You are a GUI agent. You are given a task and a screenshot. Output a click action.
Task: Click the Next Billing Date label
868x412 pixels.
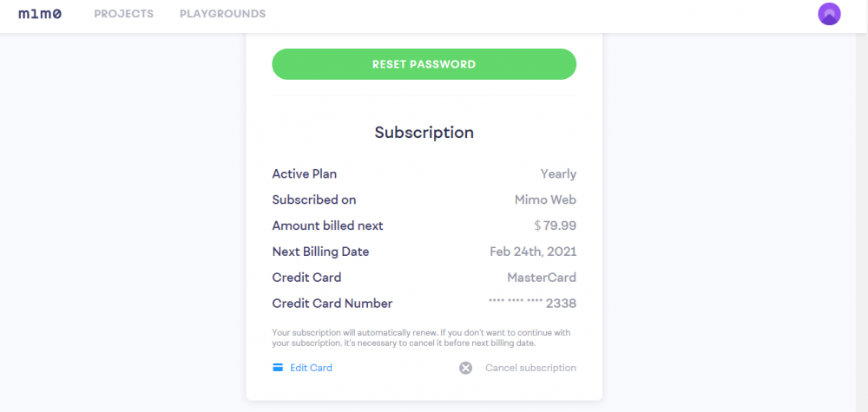[320, 252]
